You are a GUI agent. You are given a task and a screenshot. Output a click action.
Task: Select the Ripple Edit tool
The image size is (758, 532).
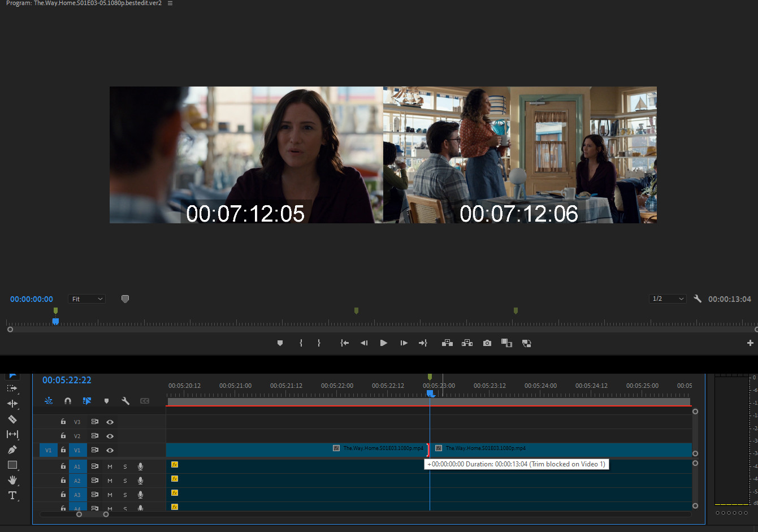pos(12,404)
